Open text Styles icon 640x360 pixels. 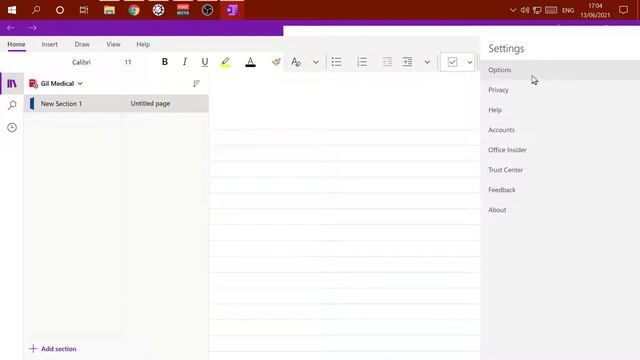pyautogui.click(x=296, y=62)
